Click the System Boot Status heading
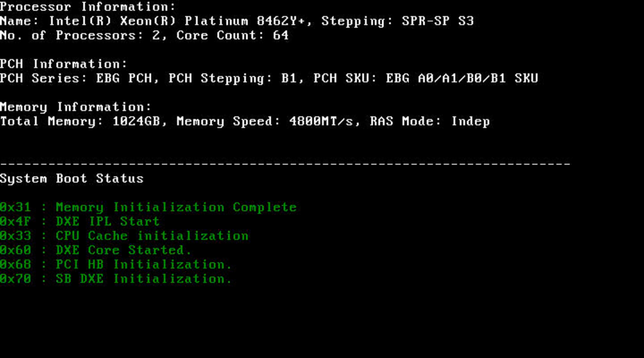Screen dimensions: 644x358 [72, 178]
